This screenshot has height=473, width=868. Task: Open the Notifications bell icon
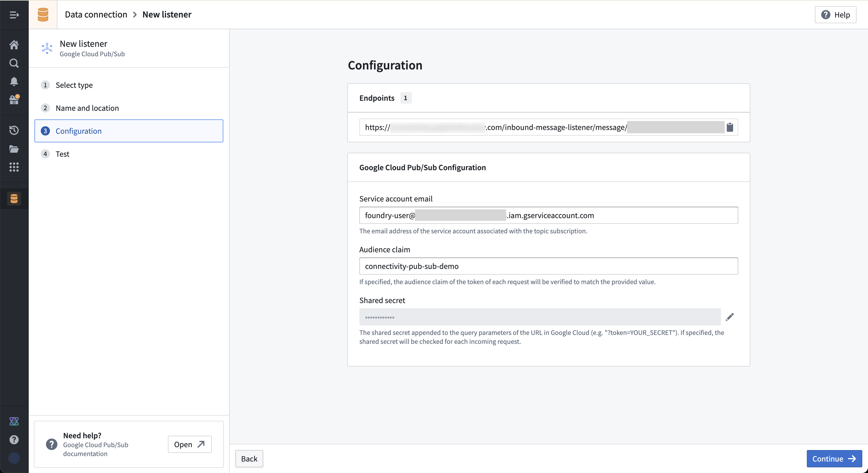pos(14,81)
